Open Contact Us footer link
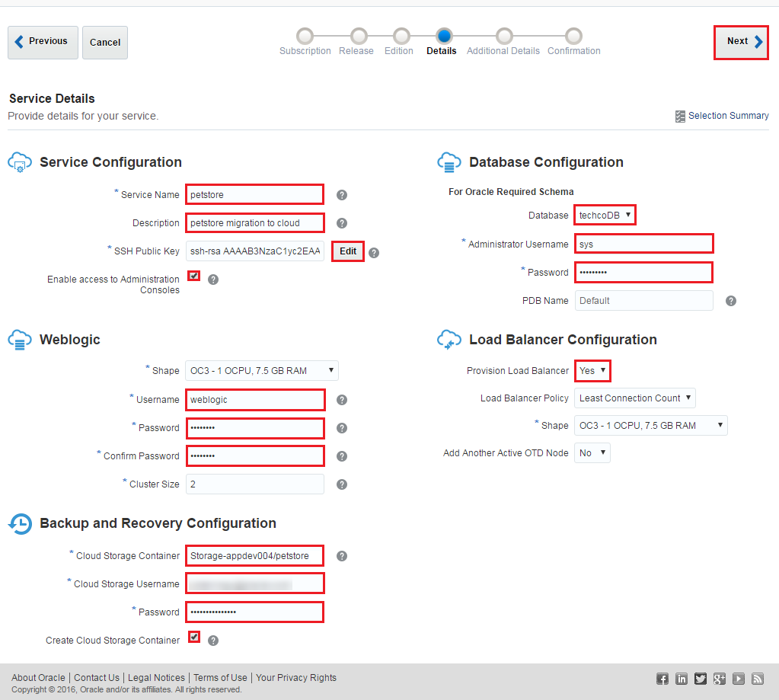The image size is (779, 700). tap(97, 678)
